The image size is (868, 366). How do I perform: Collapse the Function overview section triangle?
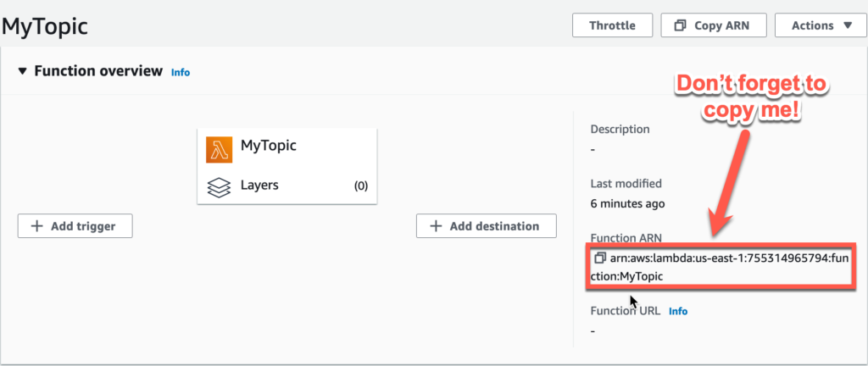coord(22,71)
